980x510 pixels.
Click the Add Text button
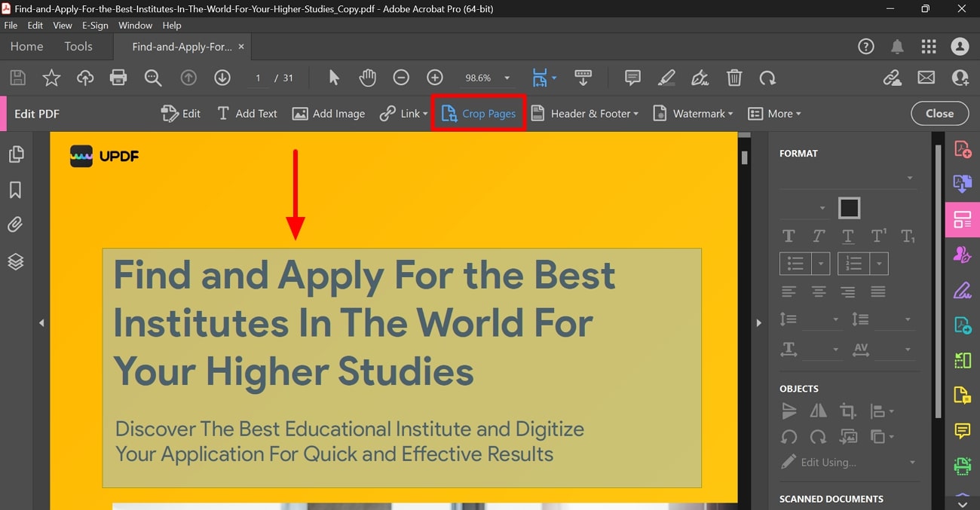(247, 114)
